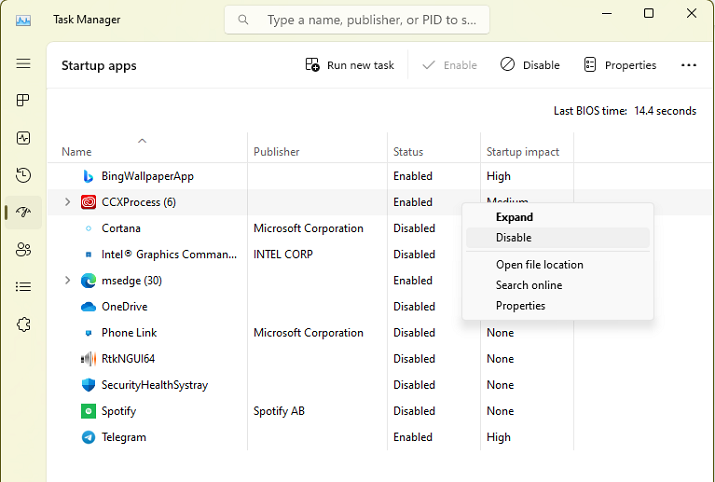Select the OneDrive row name
715x482 pixels.
(124, 306)
